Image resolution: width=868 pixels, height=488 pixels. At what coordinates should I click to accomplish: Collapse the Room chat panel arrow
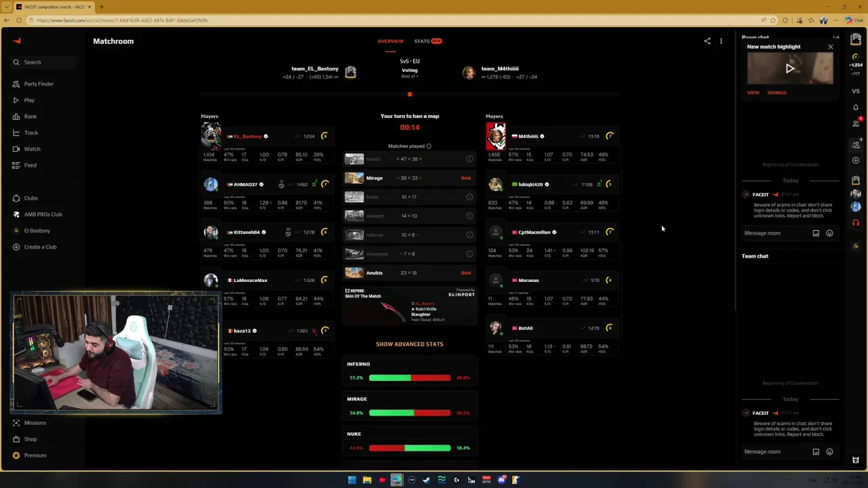point(836,38)
